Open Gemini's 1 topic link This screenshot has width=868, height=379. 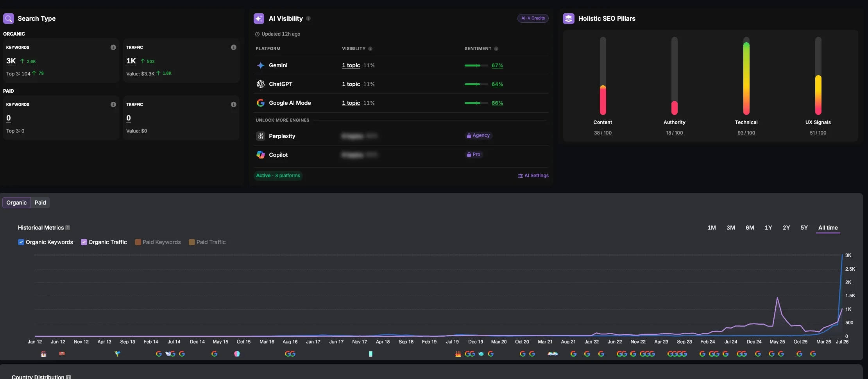[351, 65]
